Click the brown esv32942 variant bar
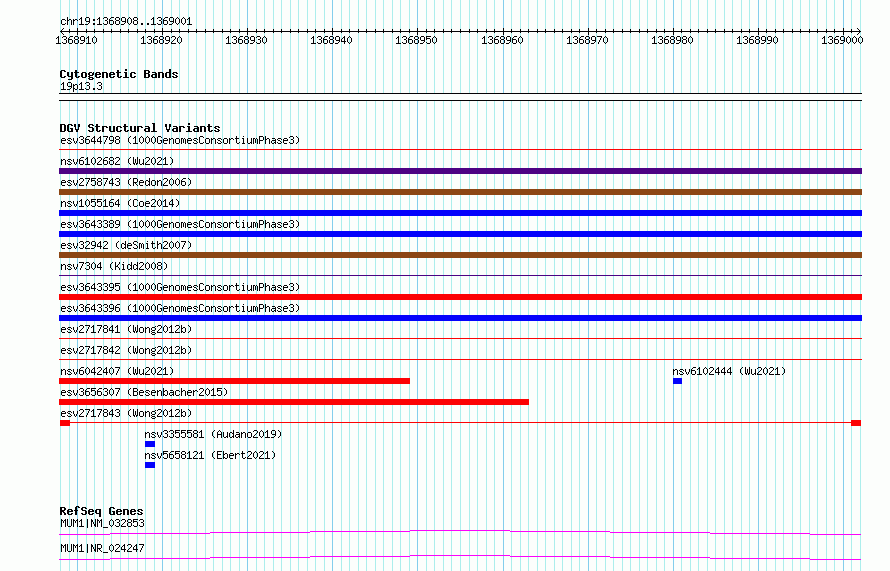The width and height of the screenshot is (890, 571). coord(460,255)
